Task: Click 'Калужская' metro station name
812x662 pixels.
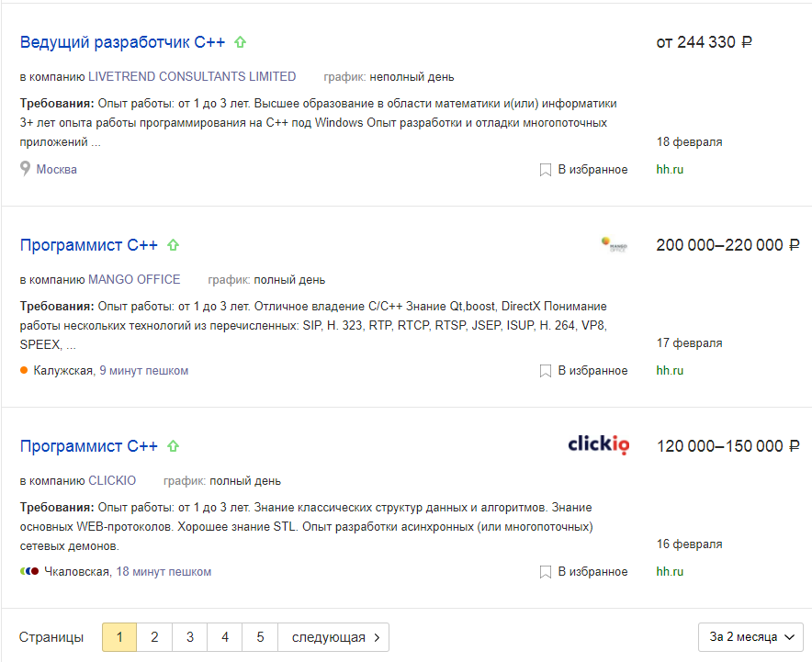Action: click(x=63, y=371)
